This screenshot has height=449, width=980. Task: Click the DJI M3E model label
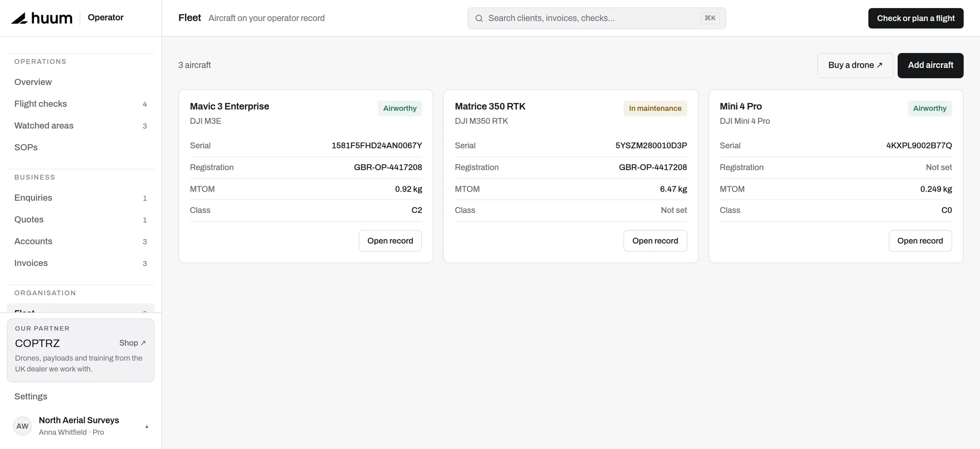(x=205, y=121)
